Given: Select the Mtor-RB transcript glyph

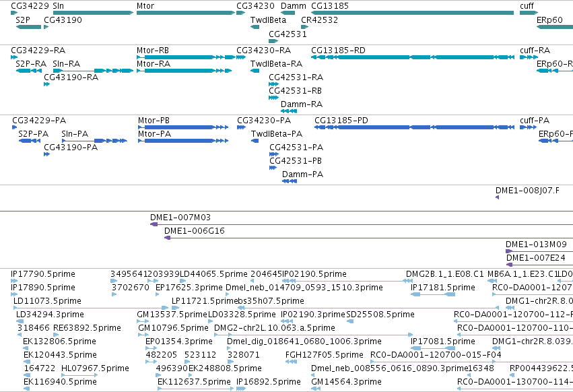Looking at the screenshot, I should coord(186,57).
